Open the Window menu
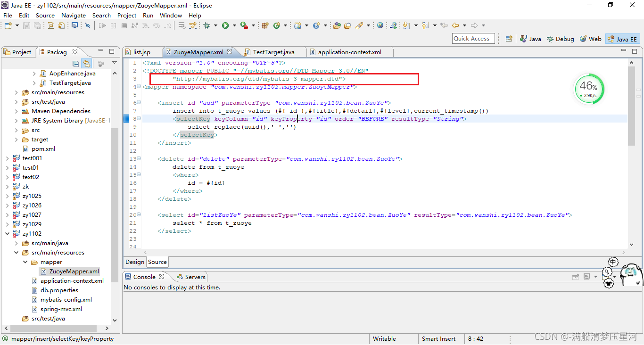This screenshot has width=644, height=345. [x=171, y=15]
